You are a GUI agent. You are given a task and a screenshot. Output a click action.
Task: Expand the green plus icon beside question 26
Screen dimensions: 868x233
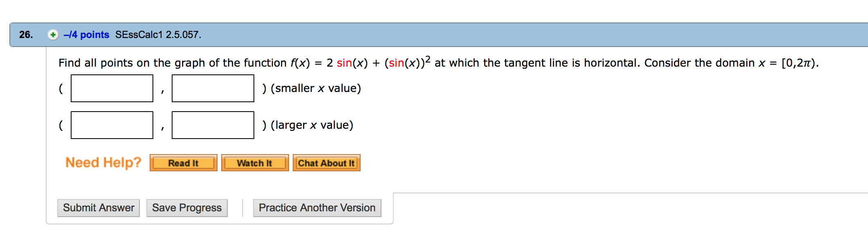pyautogui.click(x=53, y=35)
